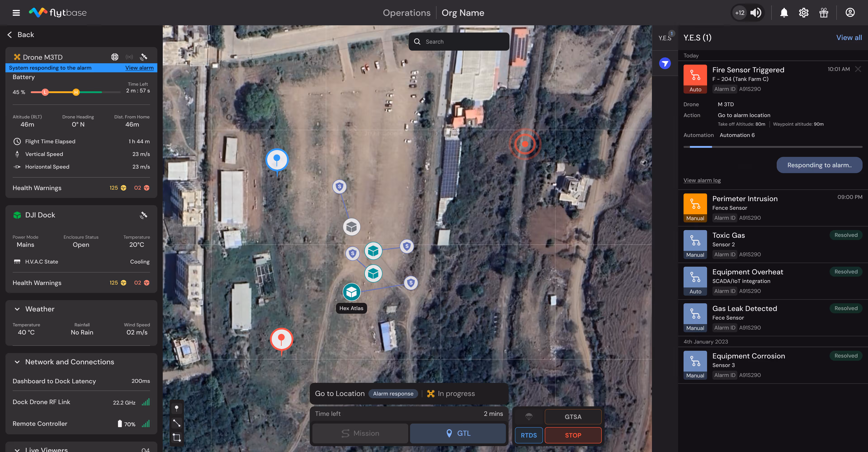
Task: Toggle satellite icon on DJI Dock card
Action: pyautogui.click(x=144, y=215)
